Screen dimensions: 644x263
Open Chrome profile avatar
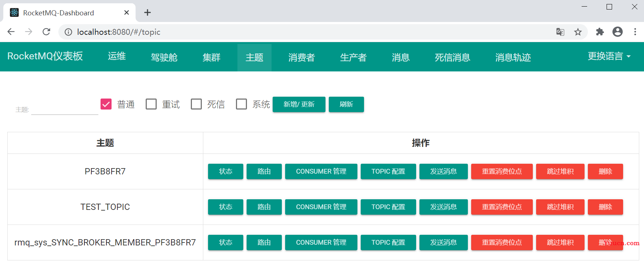pyautogui.click(x=618, y=32)
